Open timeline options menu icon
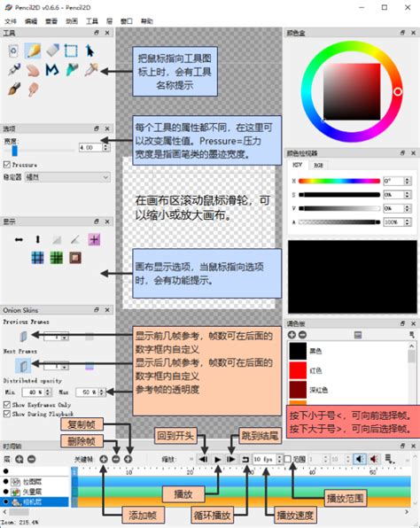 point(389,459)
